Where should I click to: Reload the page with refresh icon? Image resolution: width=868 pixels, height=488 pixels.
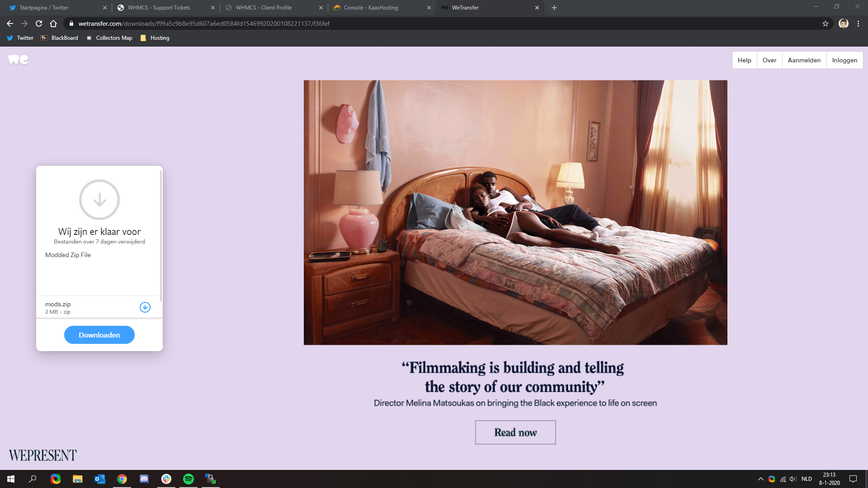(x=39, y=23)
